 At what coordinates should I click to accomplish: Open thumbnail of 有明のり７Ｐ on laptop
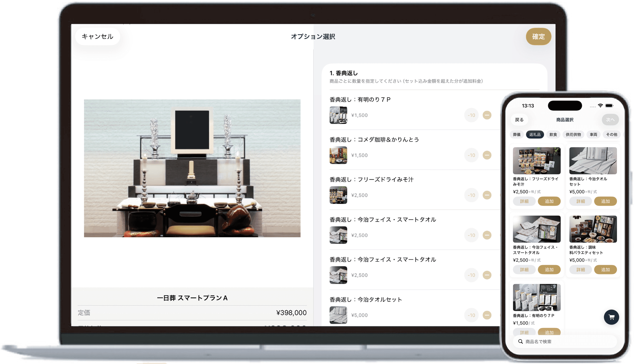click(x=338, y=115)
